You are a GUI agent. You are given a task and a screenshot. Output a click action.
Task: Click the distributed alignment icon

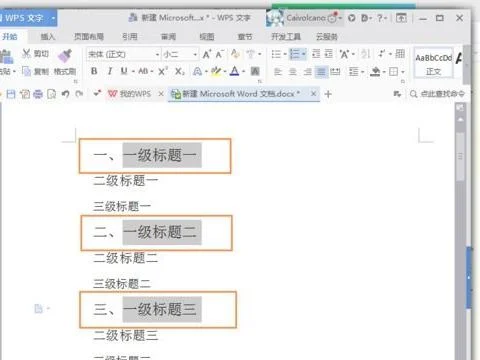pos(335,71)
